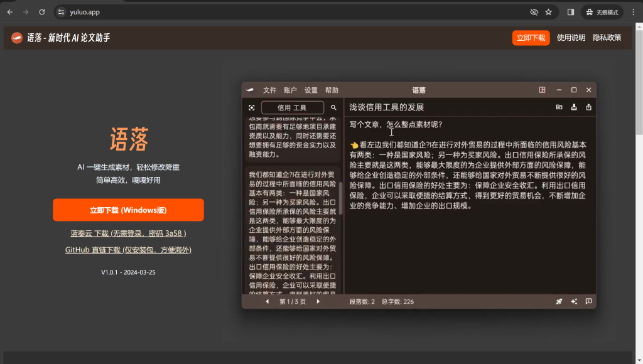Click the 段落数: 2 status text
Viewport: 643px width, 364px height.
pos(362,302)
